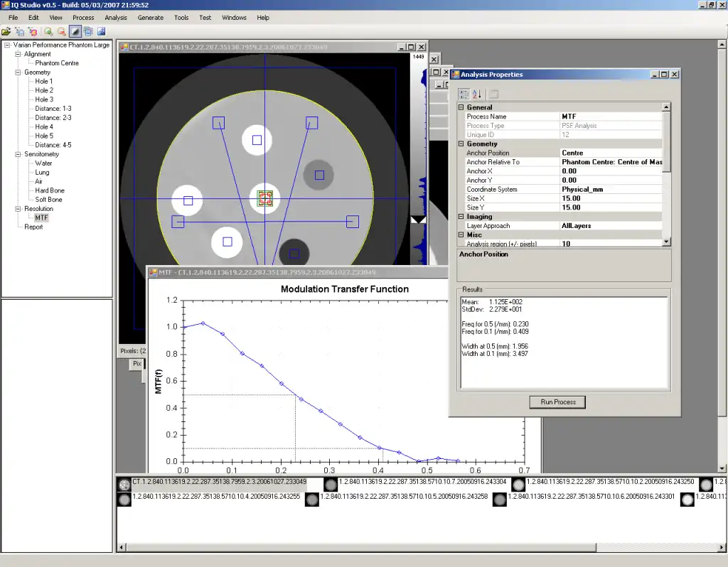This screenshot has height=567, width=728.
Task: Open the Edit menu
Action: click(33, 18)
